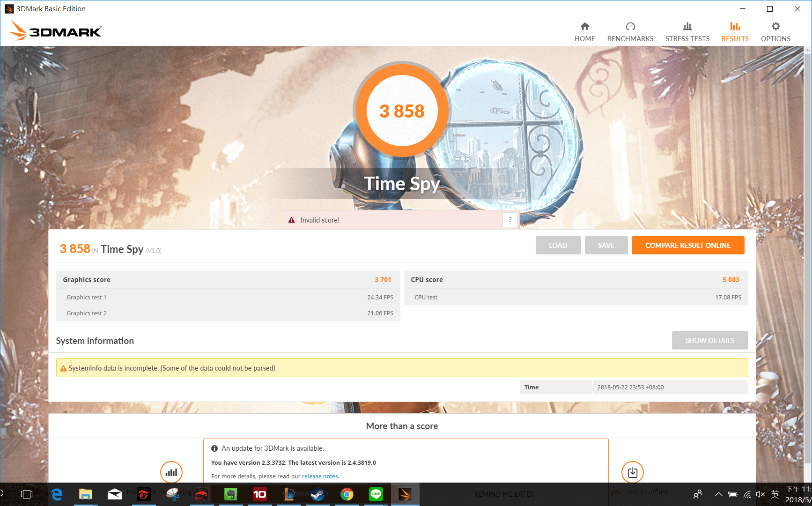Click the bar chart circle icon

(x=171, y=472)
